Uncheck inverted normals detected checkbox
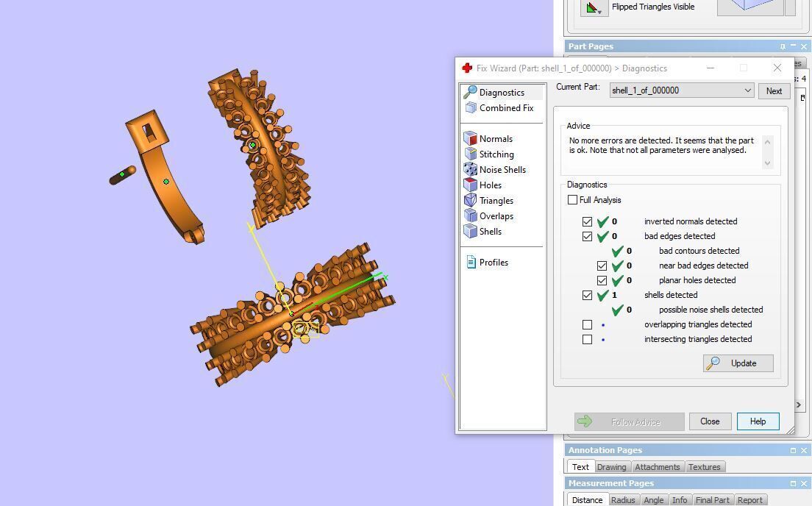812x506 pixels. pyautogui.click(x=587, y=221)
